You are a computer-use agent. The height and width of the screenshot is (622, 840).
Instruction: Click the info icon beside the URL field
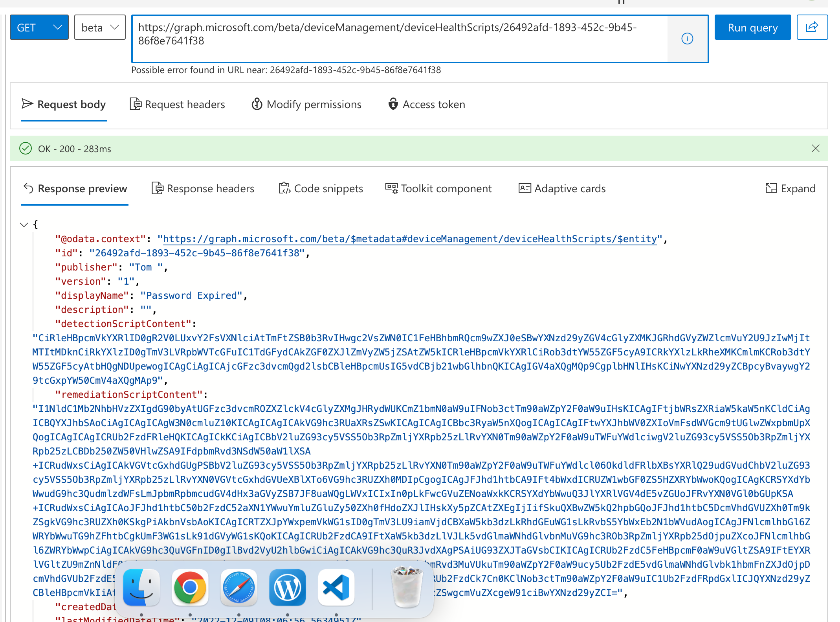click(x=687, y=38)
